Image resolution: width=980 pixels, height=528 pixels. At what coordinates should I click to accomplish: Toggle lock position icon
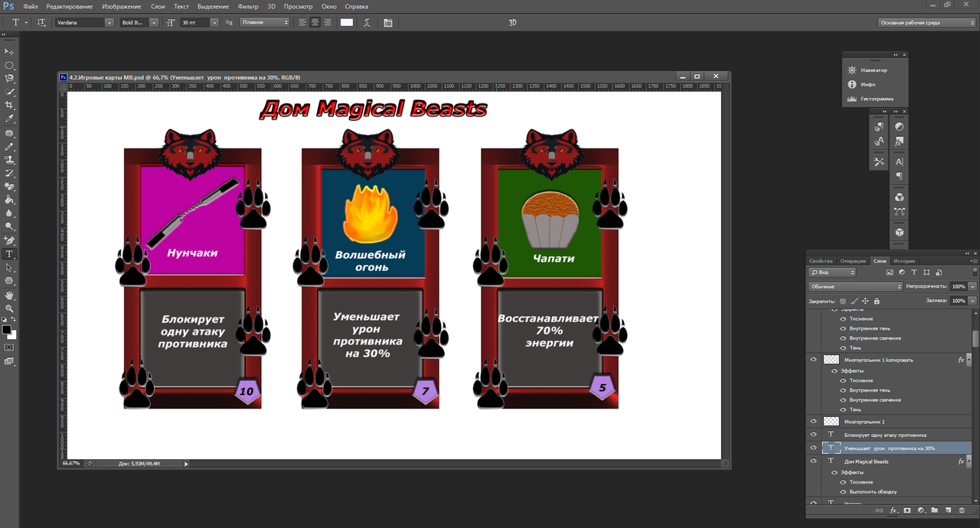pos(865,301)
